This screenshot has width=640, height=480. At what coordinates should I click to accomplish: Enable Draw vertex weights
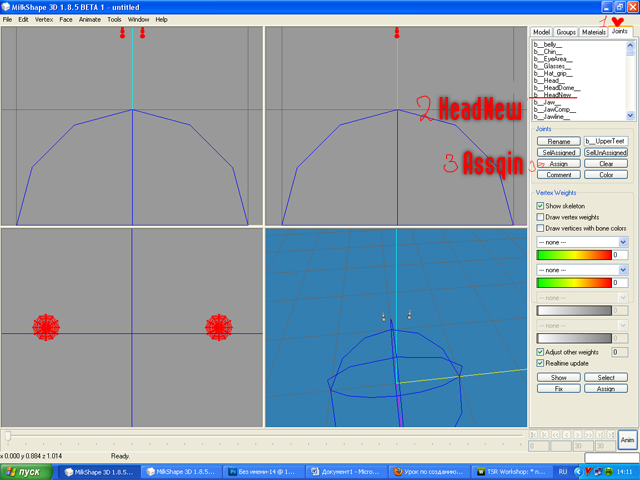point(540,217)
